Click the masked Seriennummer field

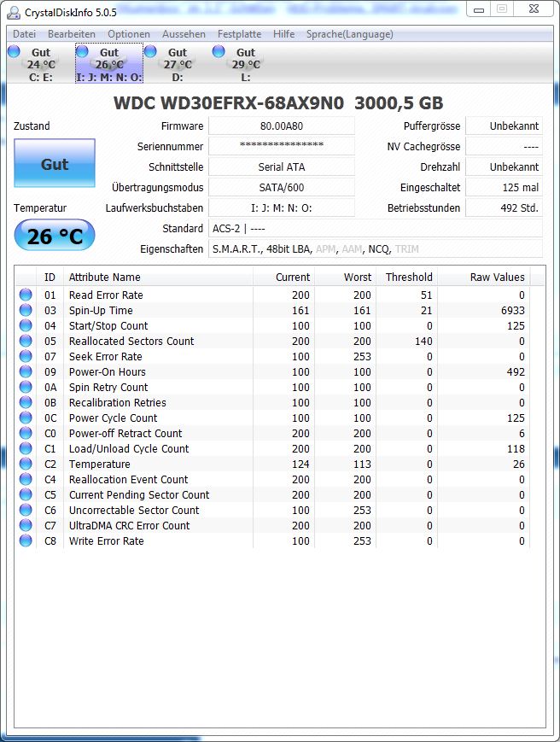point(282,146)
